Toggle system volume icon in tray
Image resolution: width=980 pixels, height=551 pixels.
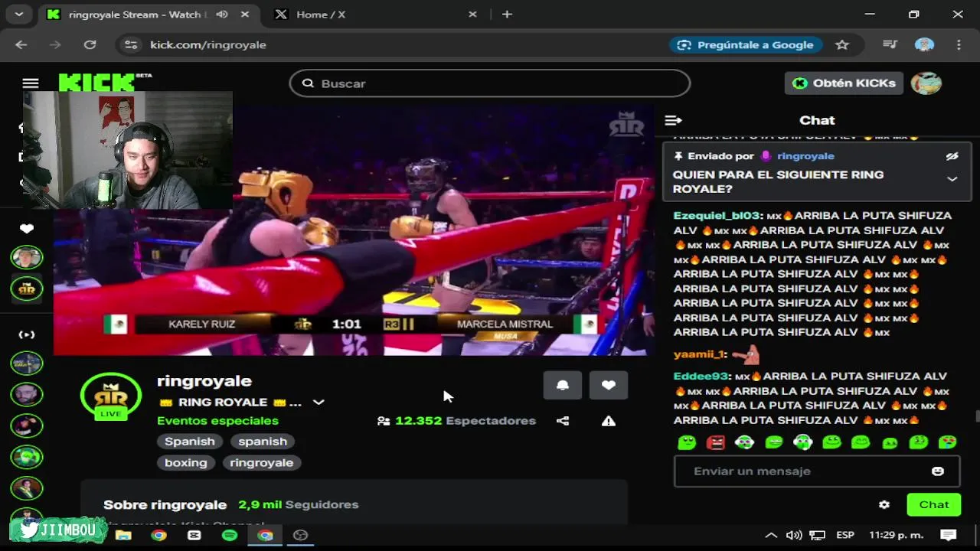tap(794, 535)
